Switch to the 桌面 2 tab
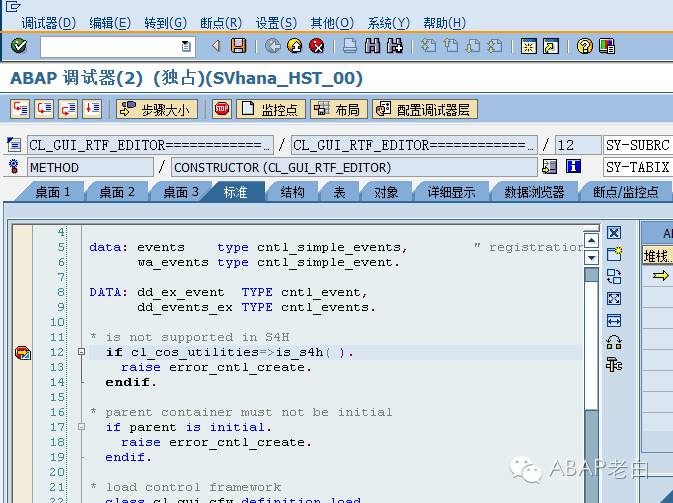 coord(117,192)
